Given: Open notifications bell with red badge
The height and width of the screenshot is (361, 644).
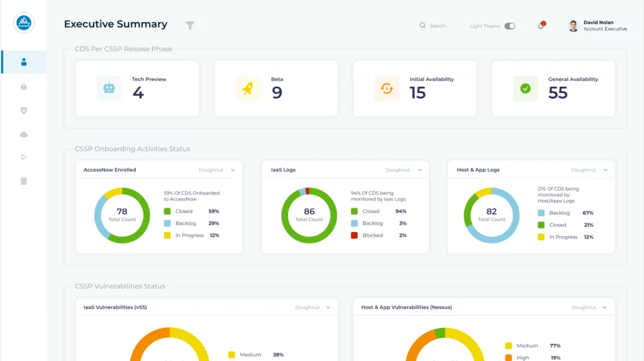Looking at the screenshot, I should coord(541,26).
